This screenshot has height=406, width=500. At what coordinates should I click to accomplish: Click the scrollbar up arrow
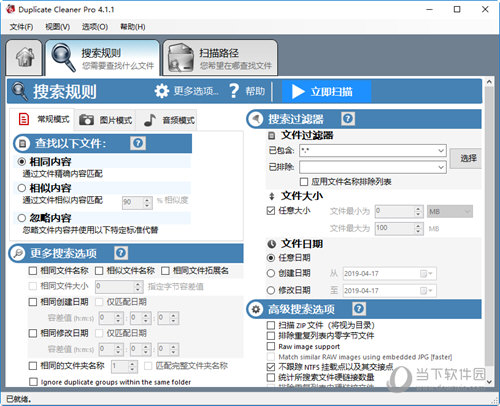489,82
